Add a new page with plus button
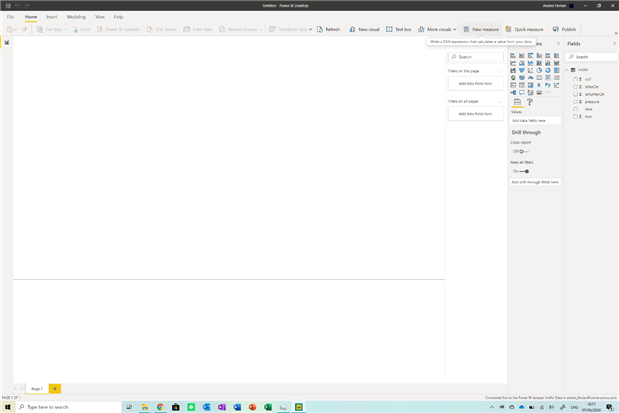The height and width of the screenshot is (413, 619). coord(55,389)
